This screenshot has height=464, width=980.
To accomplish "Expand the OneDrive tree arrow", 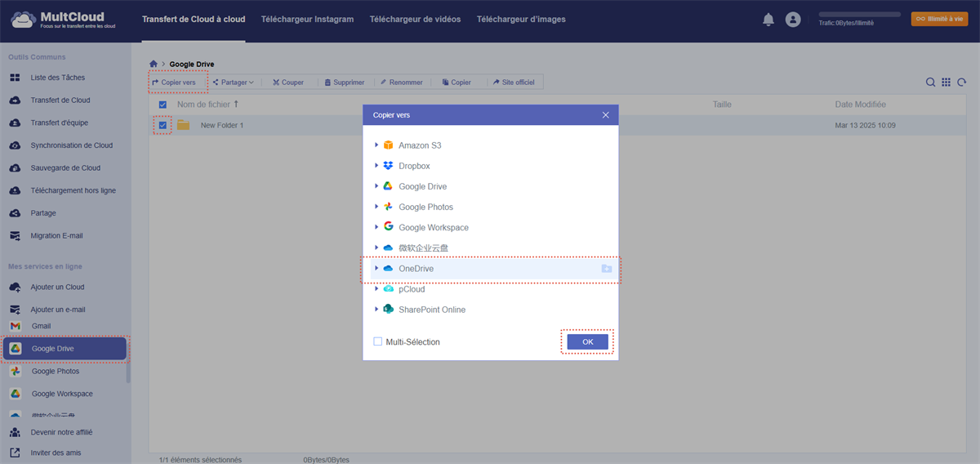I will click(376, 268).
